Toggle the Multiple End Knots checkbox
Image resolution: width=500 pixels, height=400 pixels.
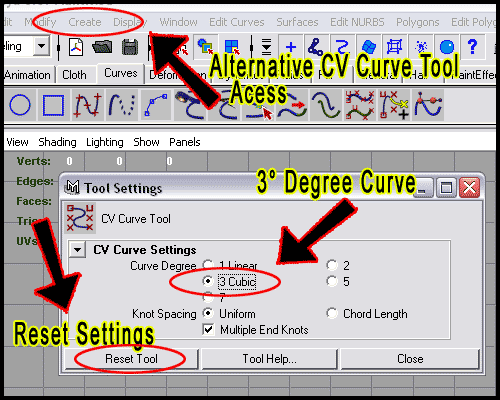pos(209,330)
